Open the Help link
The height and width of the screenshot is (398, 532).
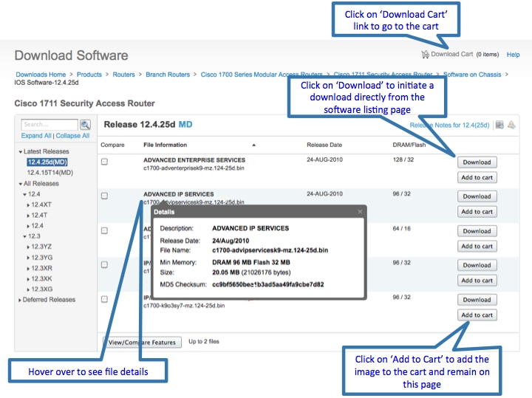point(513,55)
